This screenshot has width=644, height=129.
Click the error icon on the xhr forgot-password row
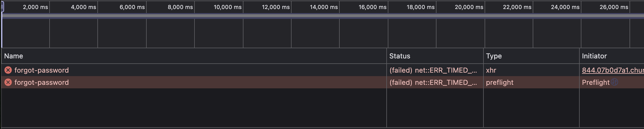(8, 70)
